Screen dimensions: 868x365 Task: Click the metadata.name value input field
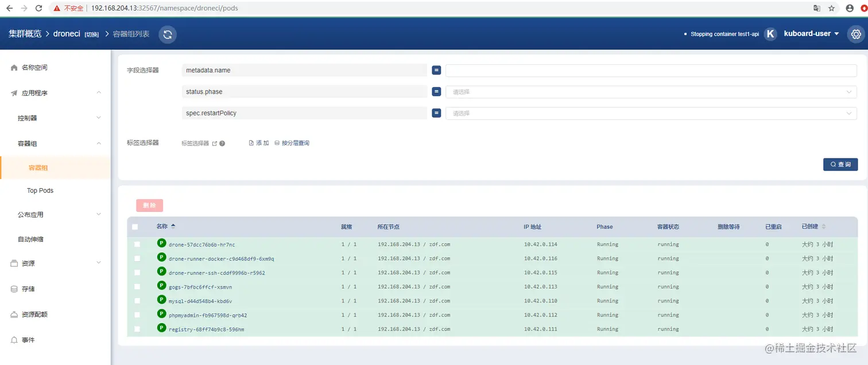[651, 70]
